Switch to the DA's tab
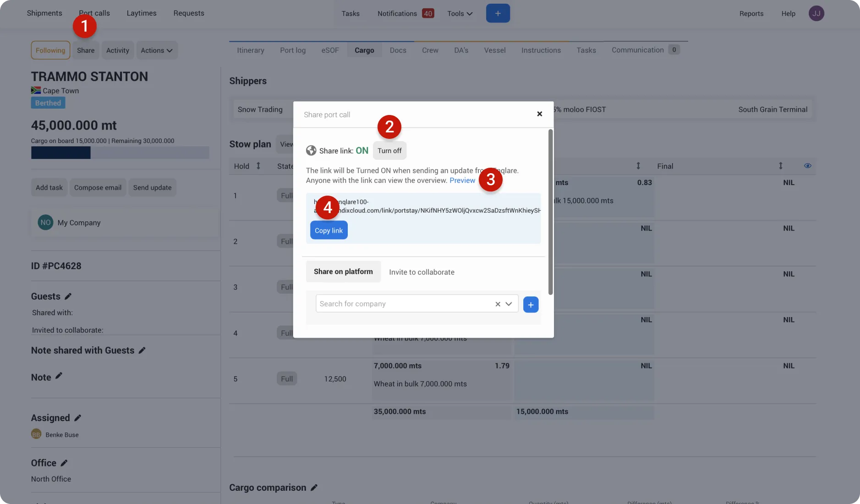The height and width of the screenshot is (504, 860). tap(461, 50)
